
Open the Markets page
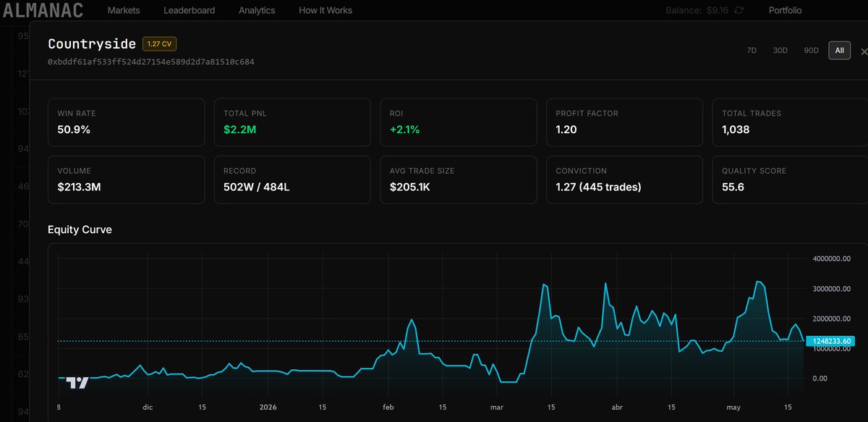pos(124,10)
